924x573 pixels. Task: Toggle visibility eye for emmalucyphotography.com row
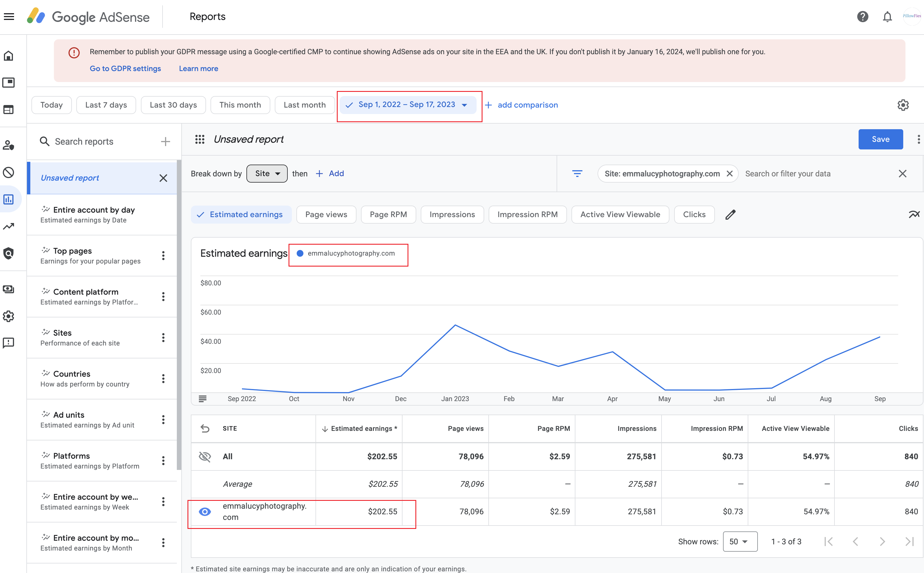[x=205, y=511]
